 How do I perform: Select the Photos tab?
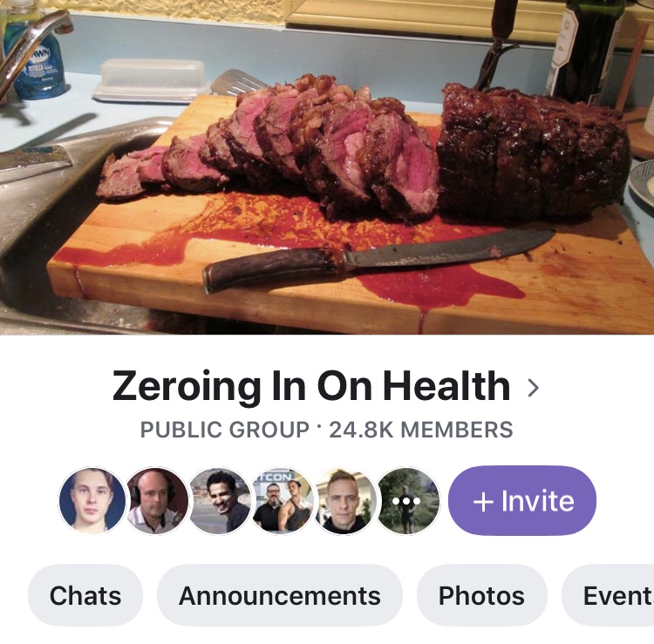coord(481,595)
